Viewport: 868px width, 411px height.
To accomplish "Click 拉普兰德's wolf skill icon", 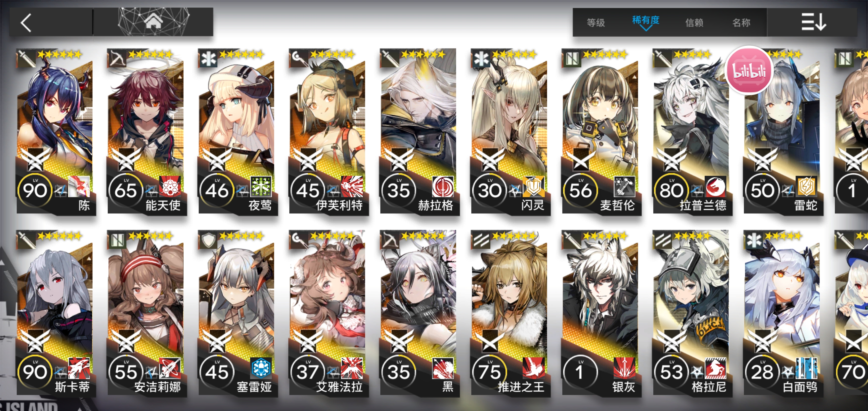I will (x=715, y=186).
